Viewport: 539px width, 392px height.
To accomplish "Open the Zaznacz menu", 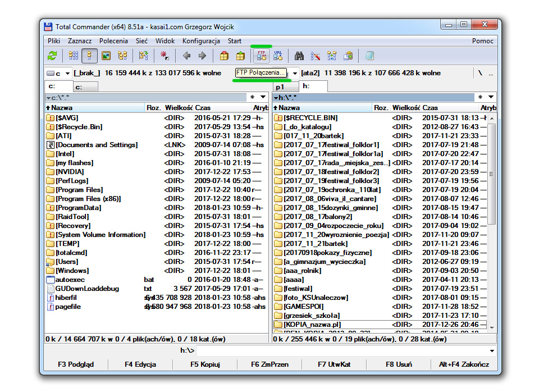I will point(80,41).
